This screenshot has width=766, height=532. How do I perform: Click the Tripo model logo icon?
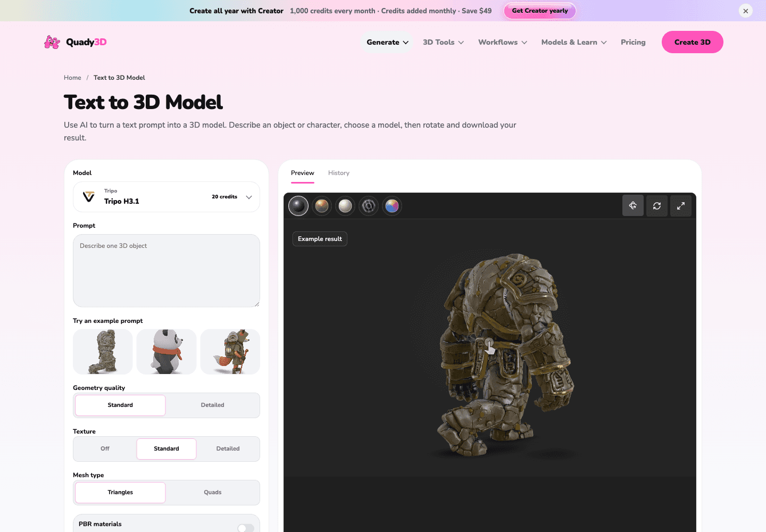pyautogui.click(x=89, y=197)
